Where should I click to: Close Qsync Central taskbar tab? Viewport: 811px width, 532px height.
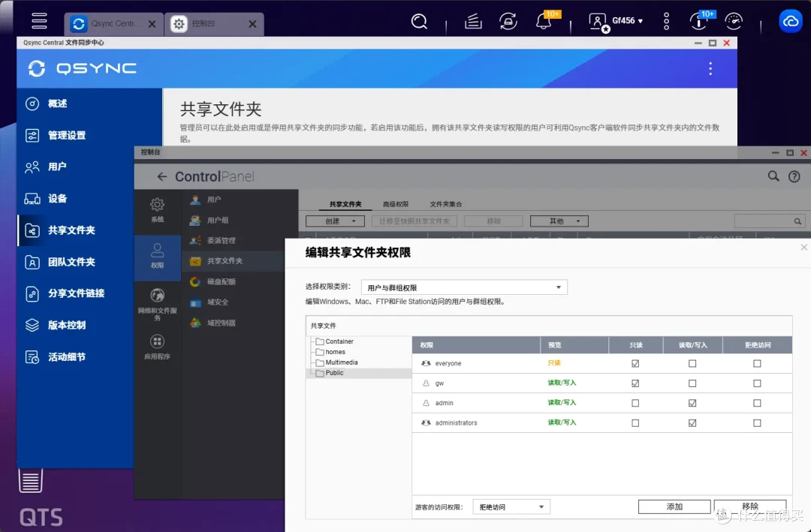(152, 24)
